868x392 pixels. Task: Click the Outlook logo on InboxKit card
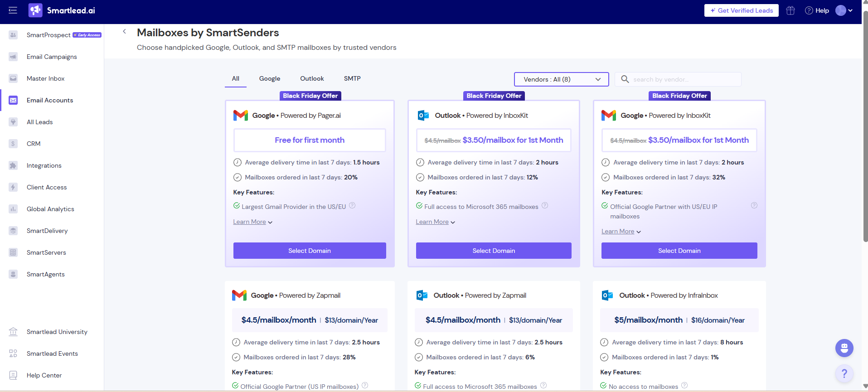[x=423, y=116]
